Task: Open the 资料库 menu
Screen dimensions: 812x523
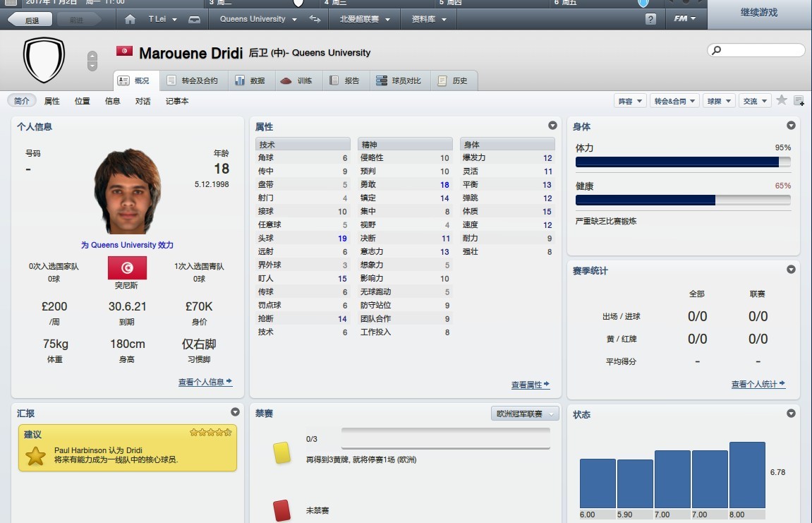Action: 429,19
